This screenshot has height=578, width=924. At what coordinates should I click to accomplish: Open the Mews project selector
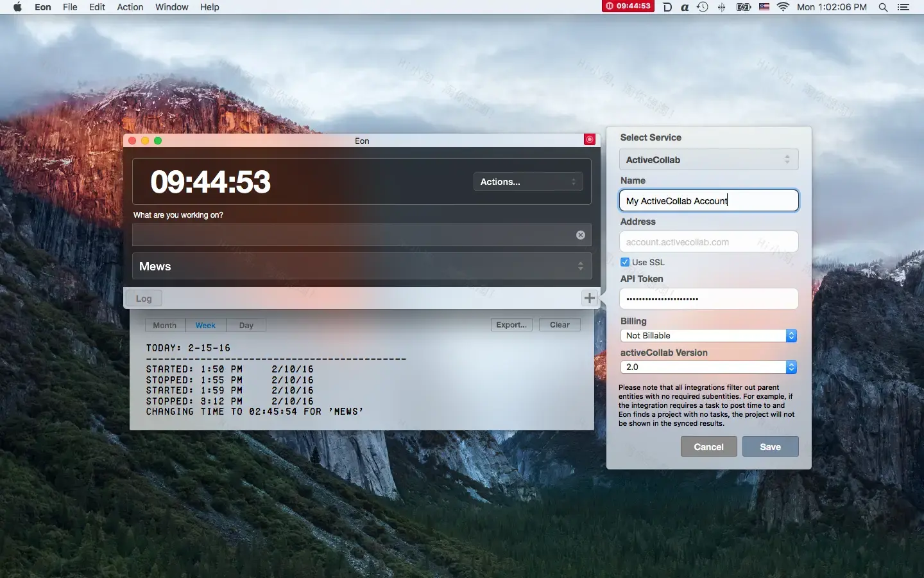tap(361, 267)
